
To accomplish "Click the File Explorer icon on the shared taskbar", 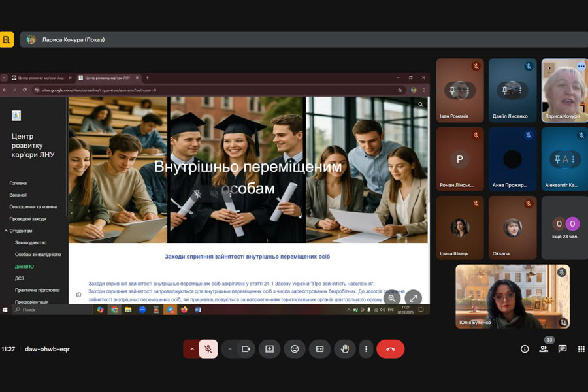I will (x=128, y=310).
